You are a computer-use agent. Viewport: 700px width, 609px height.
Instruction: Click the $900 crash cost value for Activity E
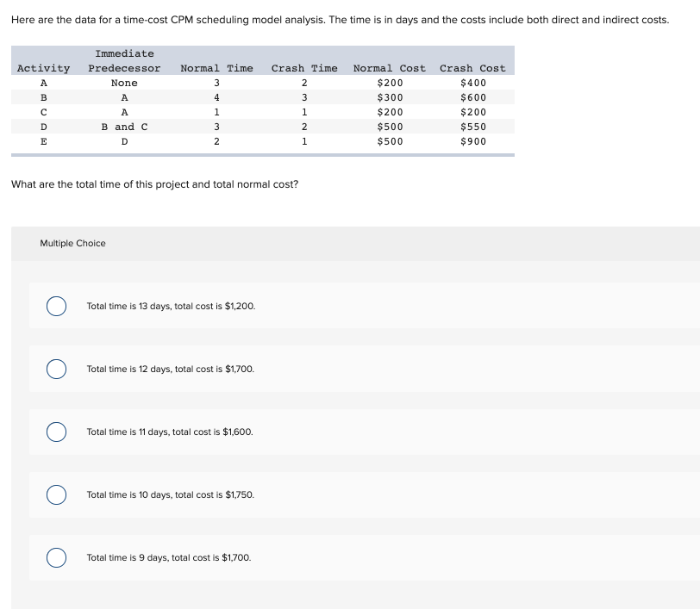click(472, 141)
